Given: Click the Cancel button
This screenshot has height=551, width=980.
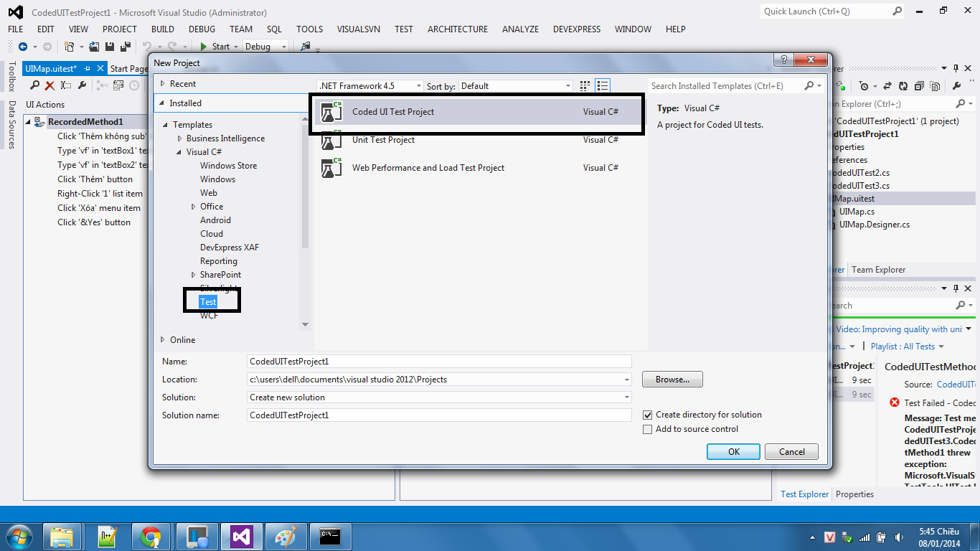Looking at the screenshot, I should [791, 451].
